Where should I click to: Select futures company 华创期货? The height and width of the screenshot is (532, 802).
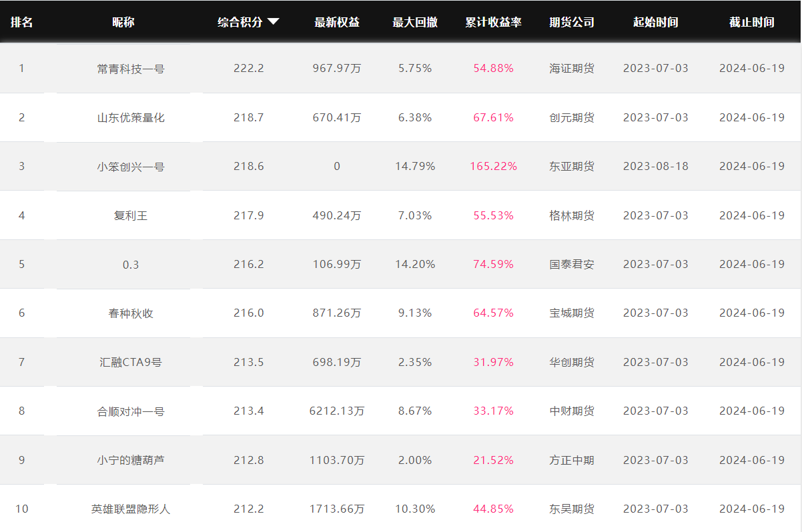[572, 362]
